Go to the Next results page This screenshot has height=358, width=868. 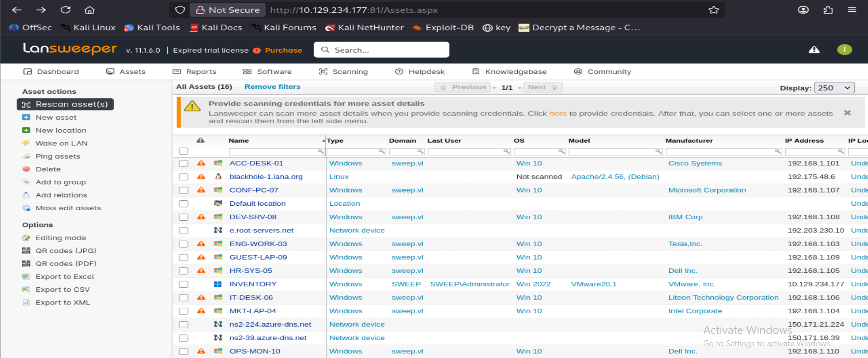pyautogui.click(x=543, y=87)
